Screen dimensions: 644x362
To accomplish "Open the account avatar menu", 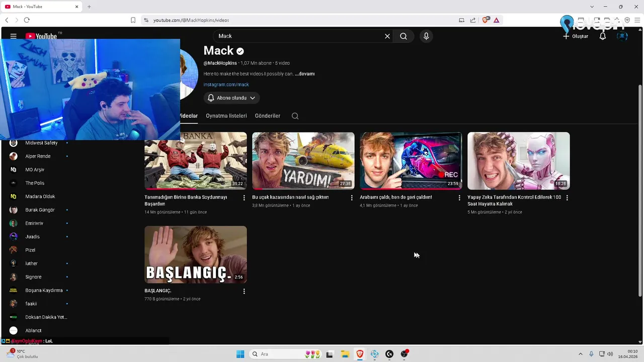I will [x=622, y=36].
